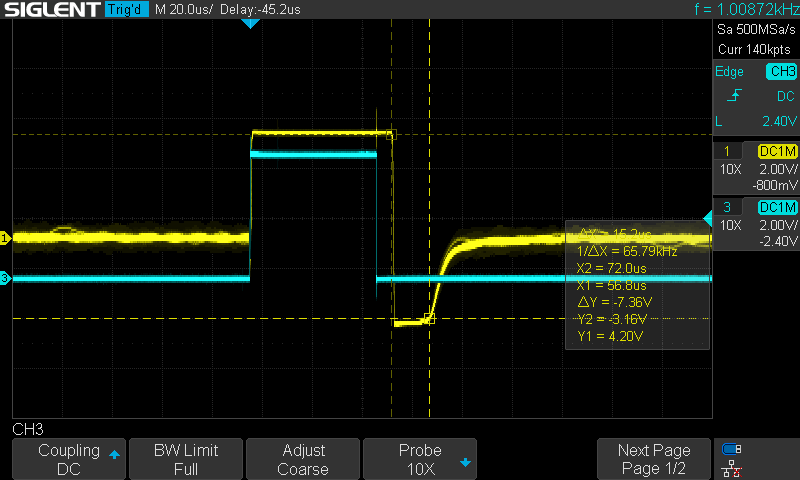
Task: Click the CH3 menu title label
Action: click(x=28, y=429)
